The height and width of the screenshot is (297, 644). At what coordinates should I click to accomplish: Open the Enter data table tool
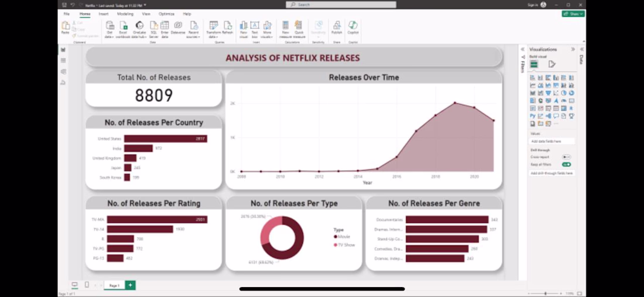(165, 30)
